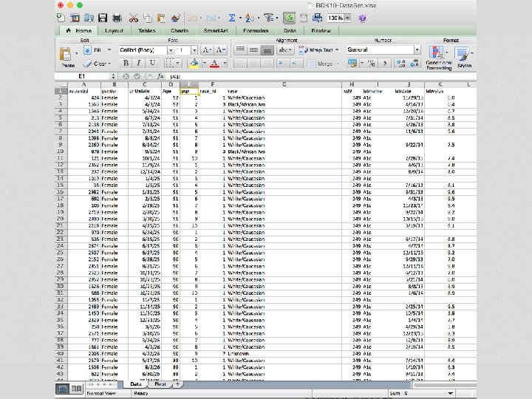This screenshot has height=399, width=532.
Task: Switch to the Layout ribbon tab
Action: 114,31
